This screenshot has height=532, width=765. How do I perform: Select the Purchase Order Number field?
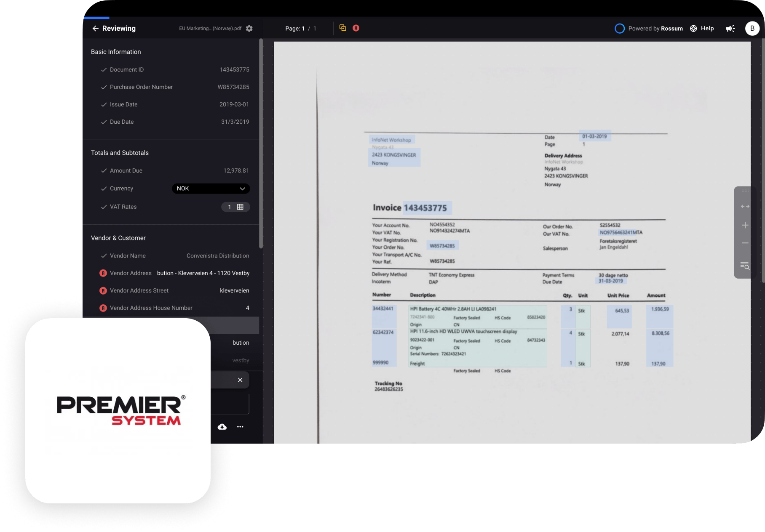(x=171, y=87)
